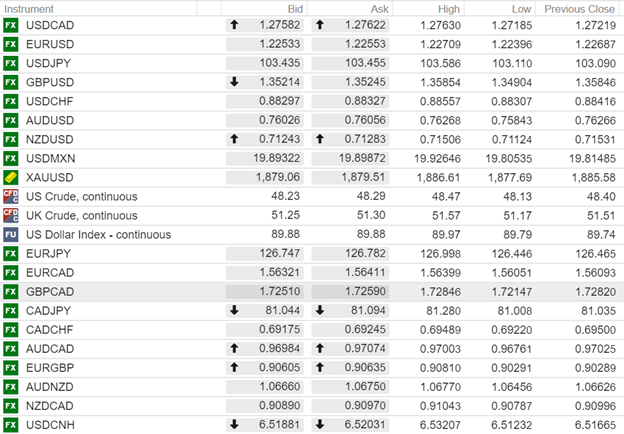Click the FX icon beside GBPCAD
This screenshot has width=624, height=434.
point(11,291)
